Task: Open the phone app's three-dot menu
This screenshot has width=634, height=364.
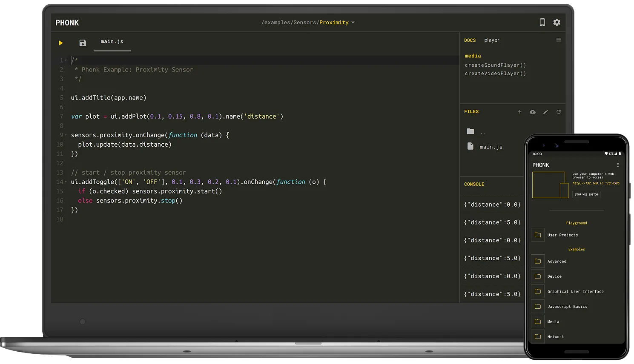Action: coord(618,165)
